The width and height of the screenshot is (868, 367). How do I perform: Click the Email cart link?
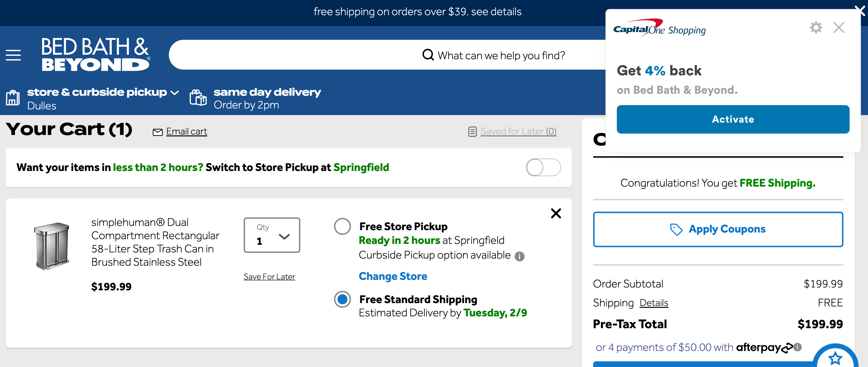pyautogui.click(x=186, y=132)
